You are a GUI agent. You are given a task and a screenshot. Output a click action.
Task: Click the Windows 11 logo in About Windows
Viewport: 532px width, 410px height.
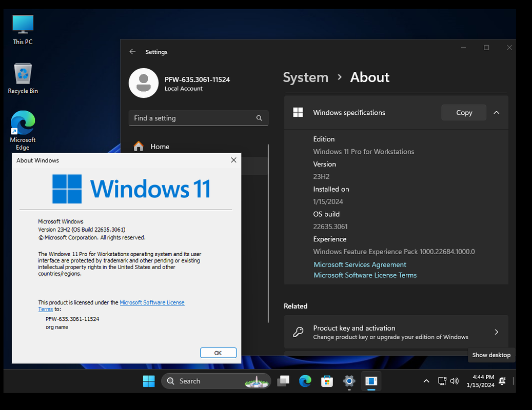[x=132, y=189]
